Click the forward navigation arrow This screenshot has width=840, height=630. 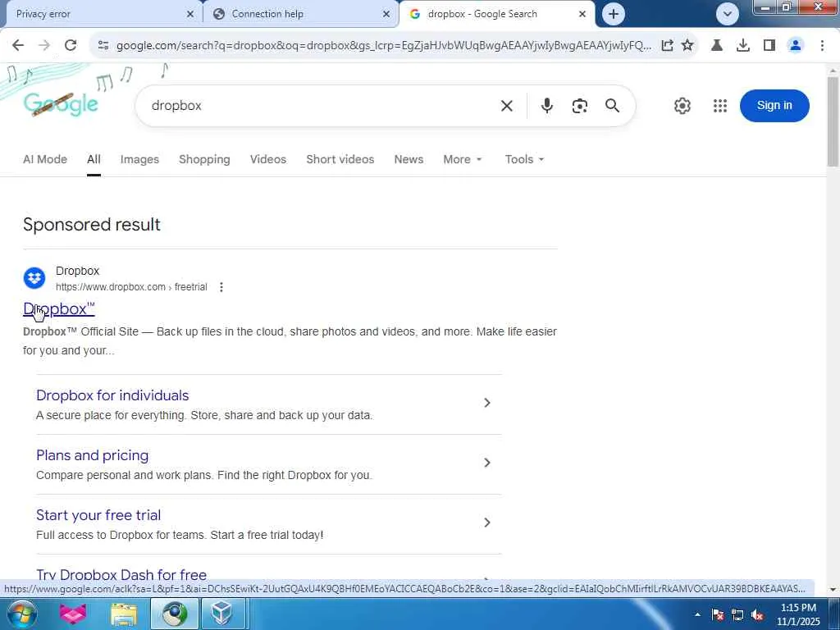44,46
